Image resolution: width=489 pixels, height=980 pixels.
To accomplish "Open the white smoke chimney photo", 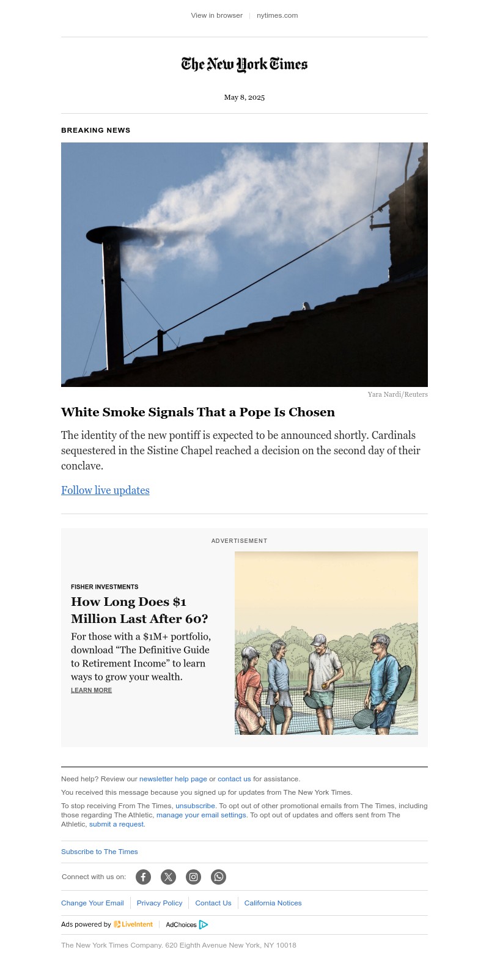I will 244,265.
